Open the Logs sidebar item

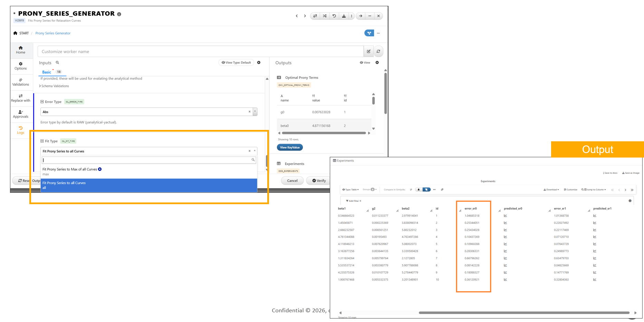tap(21, 130)
